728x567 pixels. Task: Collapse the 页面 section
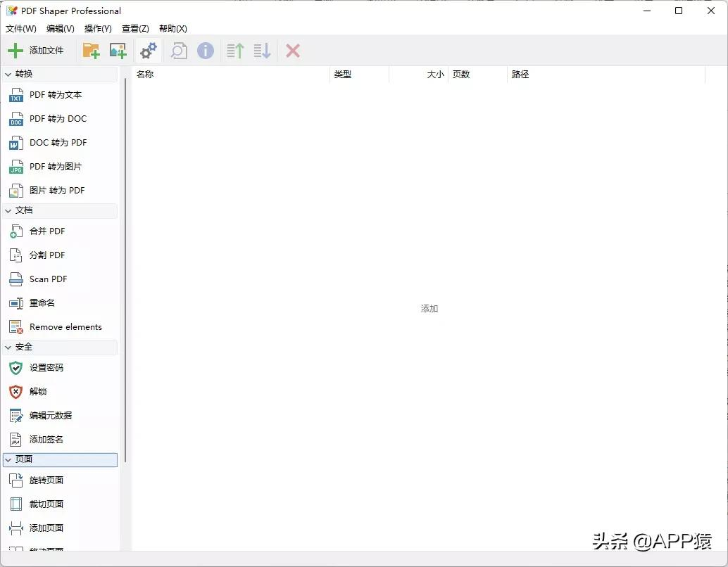pyautogui.click(x=23, y=459)
